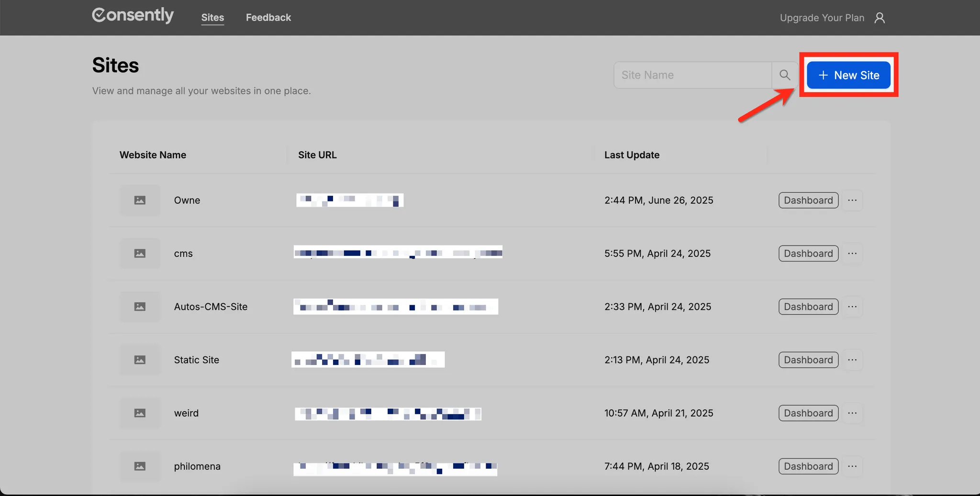Click the Owne site thumbnail icon
The height and width of the screenshot is (496, 980).
click(139, 200)
